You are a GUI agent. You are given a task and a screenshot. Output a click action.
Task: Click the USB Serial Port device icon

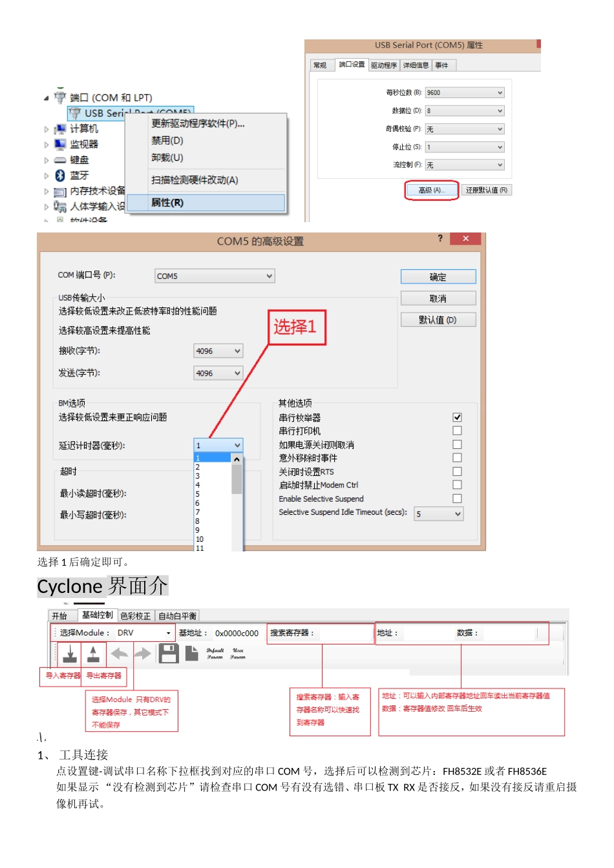tap(75, 113)
